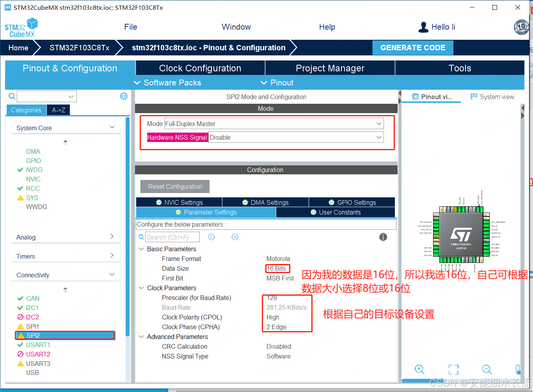Viewport: 533px width, 392px height.
Task: Select USART1 in Connectivity list
Action: [38, 345]
